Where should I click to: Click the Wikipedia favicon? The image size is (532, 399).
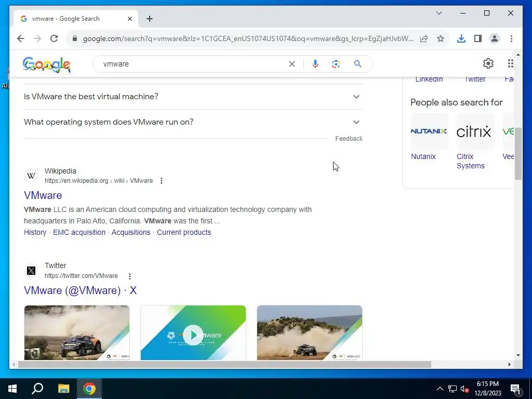point(31,176)
